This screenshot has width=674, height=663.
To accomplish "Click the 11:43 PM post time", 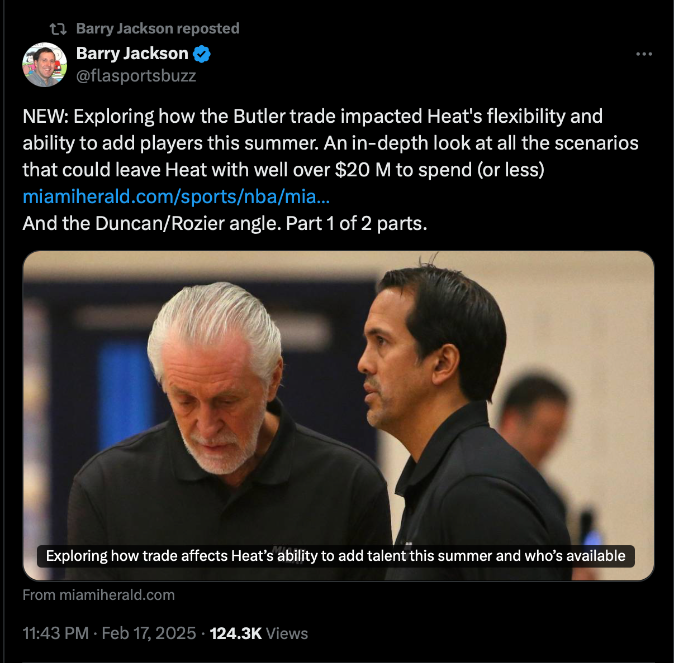I will point(56,633).
